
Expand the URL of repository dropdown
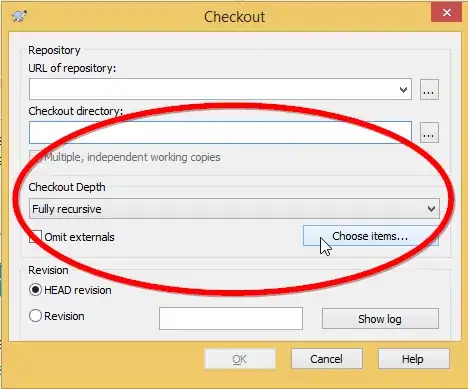[403, 89]
